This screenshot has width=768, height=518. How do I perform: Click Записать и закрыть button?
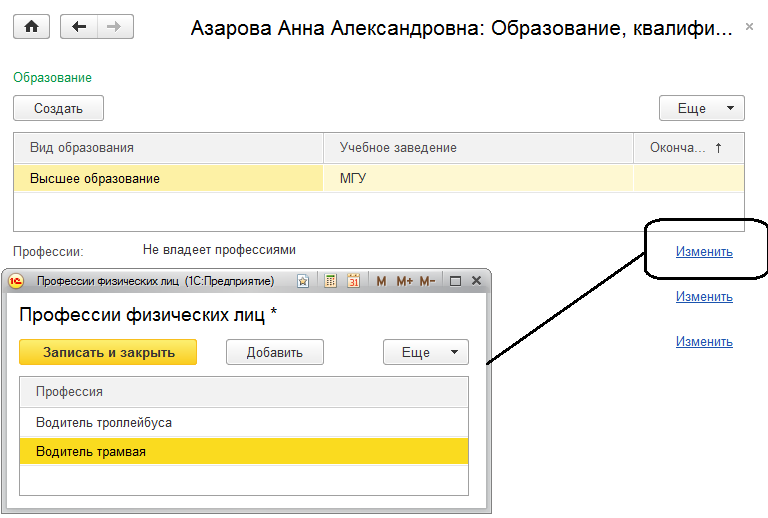click(x=108, y=352)
